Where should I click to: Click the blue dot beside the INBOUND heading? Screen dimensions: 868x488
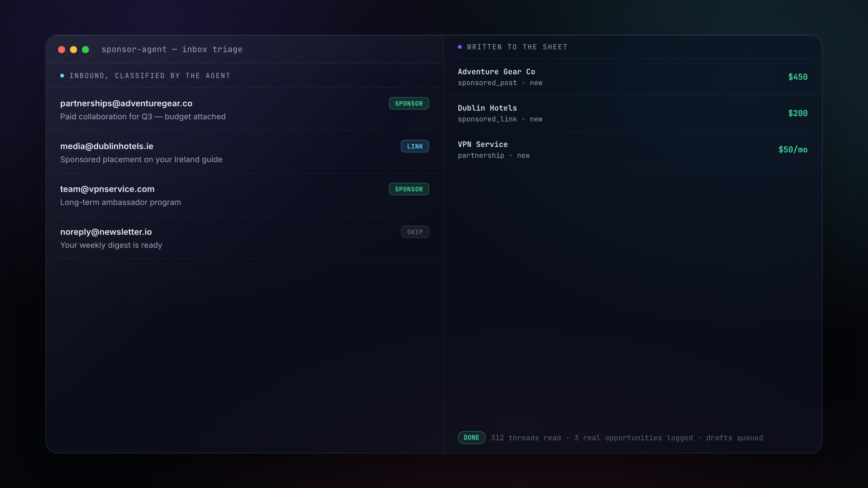point(62,76)
